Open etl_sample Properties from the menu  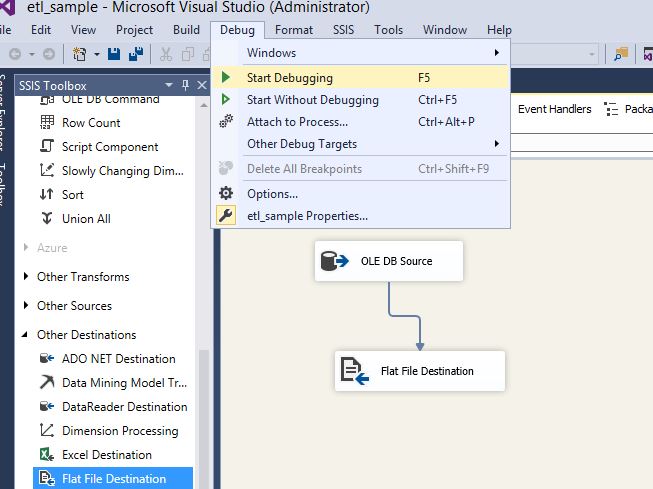307,216
